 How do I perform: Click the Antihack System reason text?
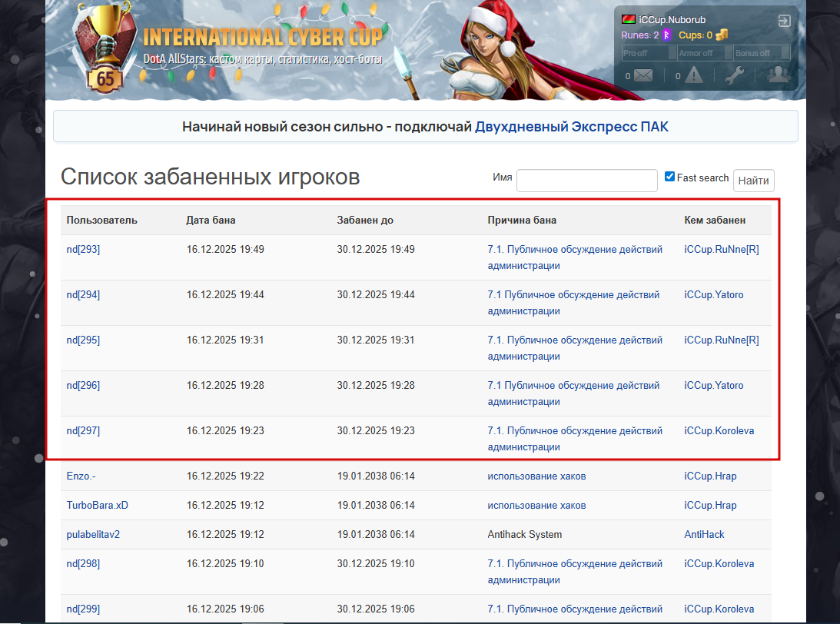click(524, 535)
